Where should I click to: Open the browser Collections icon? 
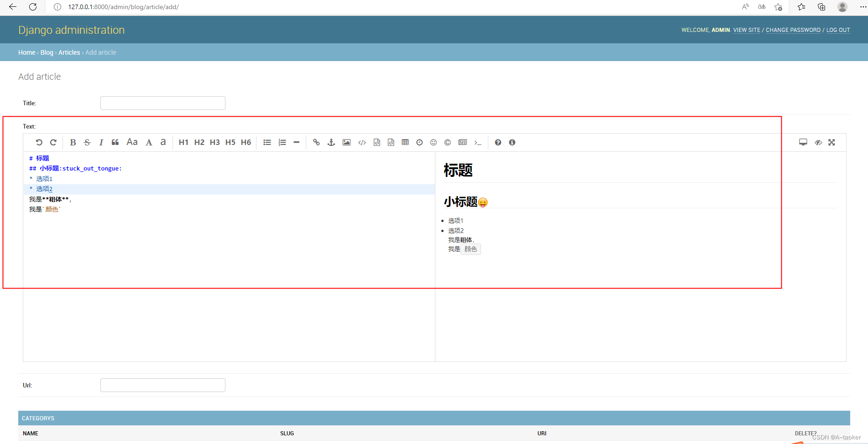tap(821, 7)
